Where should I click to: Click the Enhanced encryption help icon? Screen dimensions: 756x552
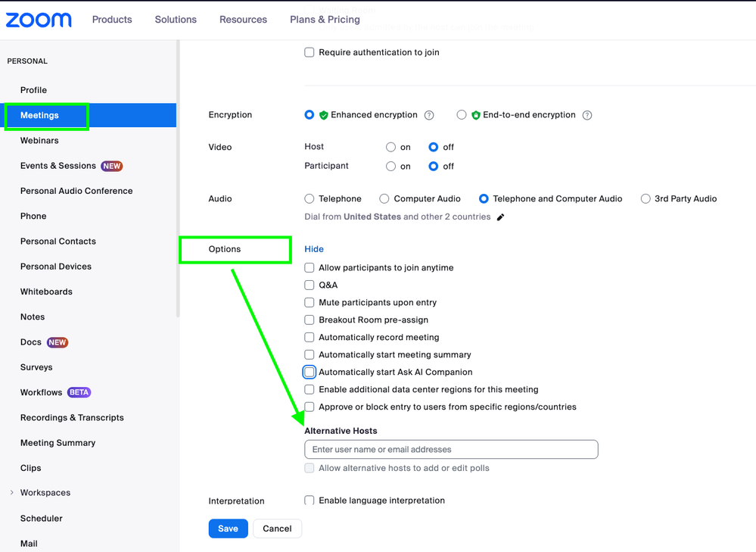coord(429,115)
